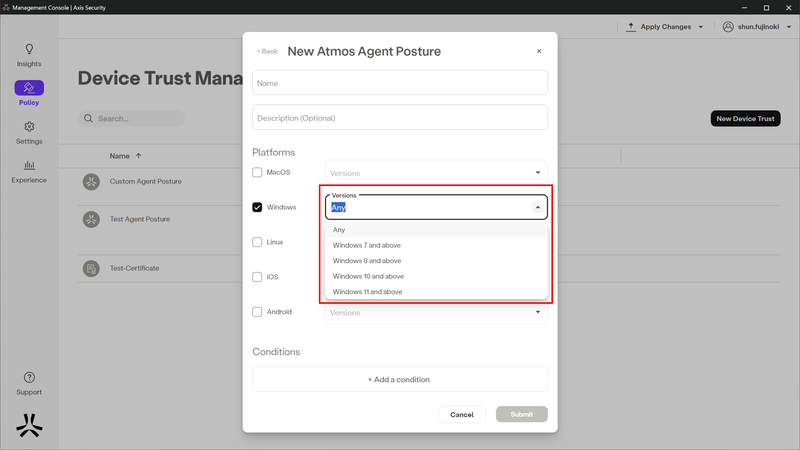Viewport: 800px width, 450px height.
Task: Enable the Linux platform checkbox
Action: 257,242
